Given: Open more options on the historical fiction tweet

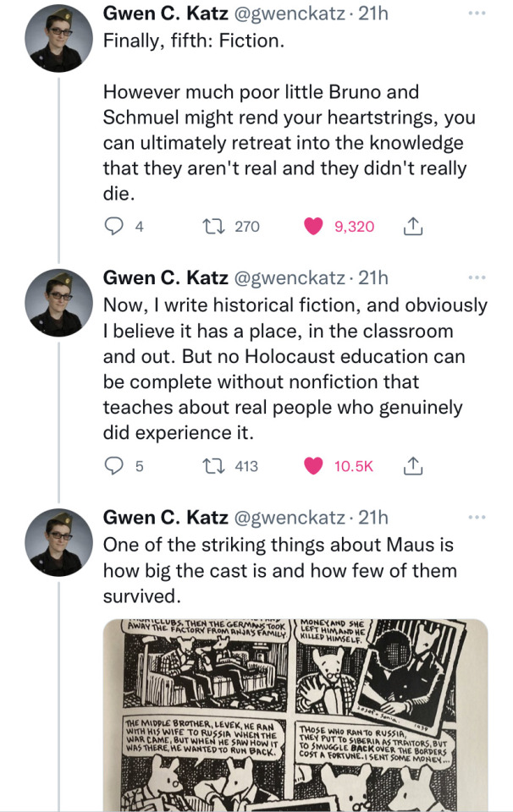Looking at the screenshot, I should tap(477, 277).
